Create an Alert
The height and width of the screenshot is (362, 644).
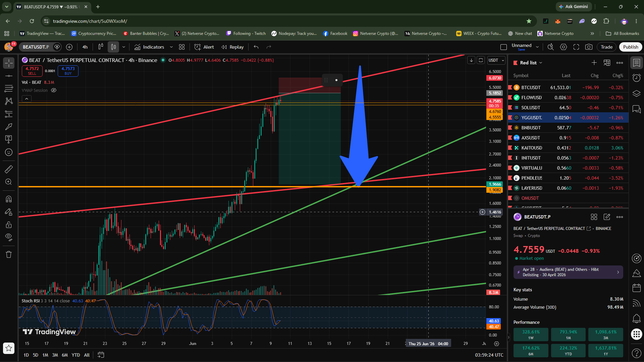[x=204, y=47]
